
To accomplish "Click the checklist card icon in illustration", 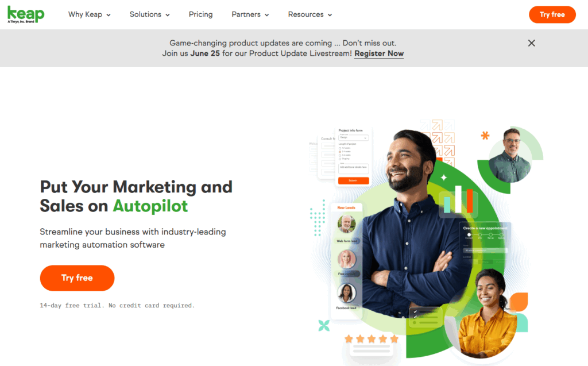I will [x=425, y=317].
